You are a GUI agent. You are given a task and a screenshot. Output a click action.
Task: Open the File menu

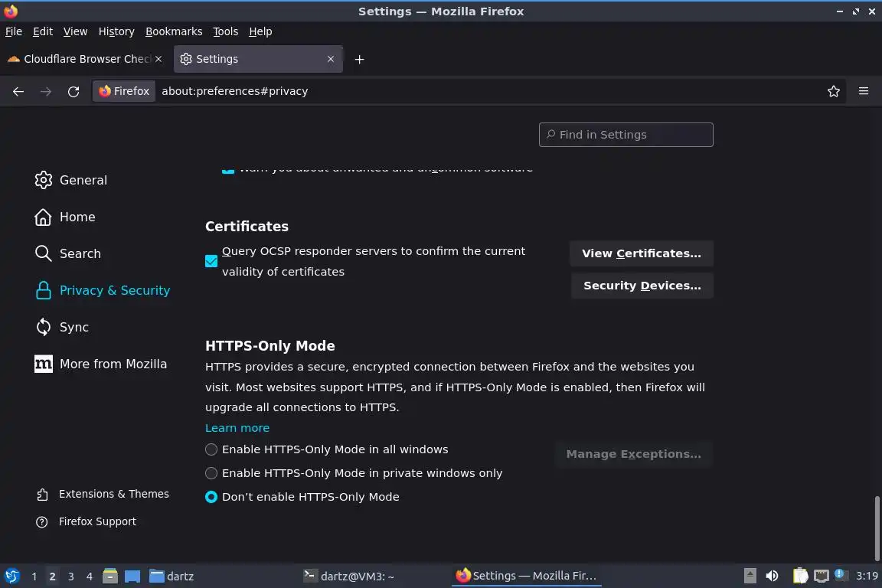tap(14, 31)
